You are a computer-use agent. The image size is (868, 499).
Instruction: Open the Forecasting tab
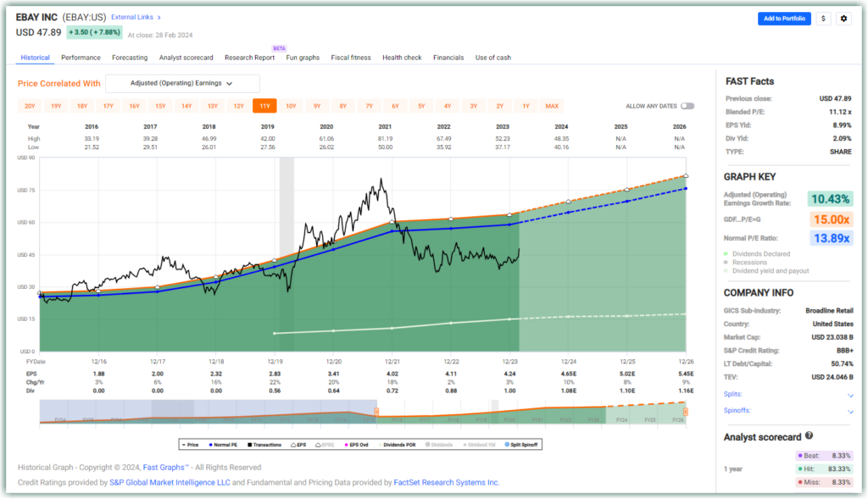coord(130,58)
